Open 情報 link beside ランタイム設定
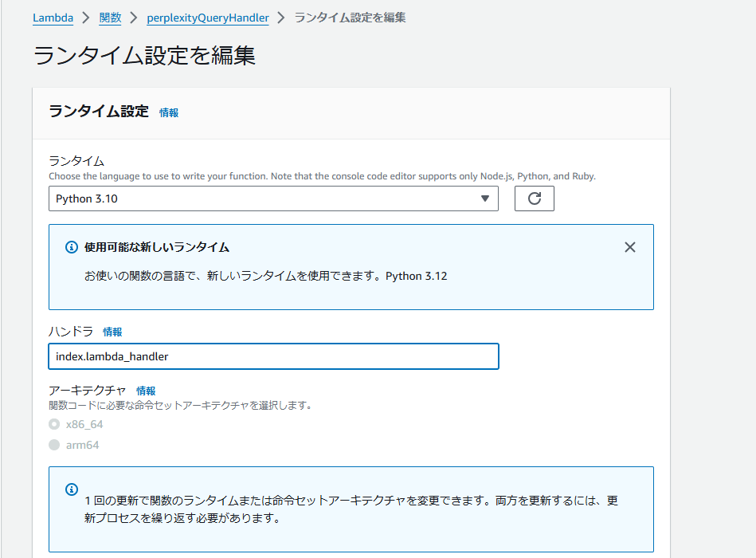756x558 pixels. (x=169, y=113)
